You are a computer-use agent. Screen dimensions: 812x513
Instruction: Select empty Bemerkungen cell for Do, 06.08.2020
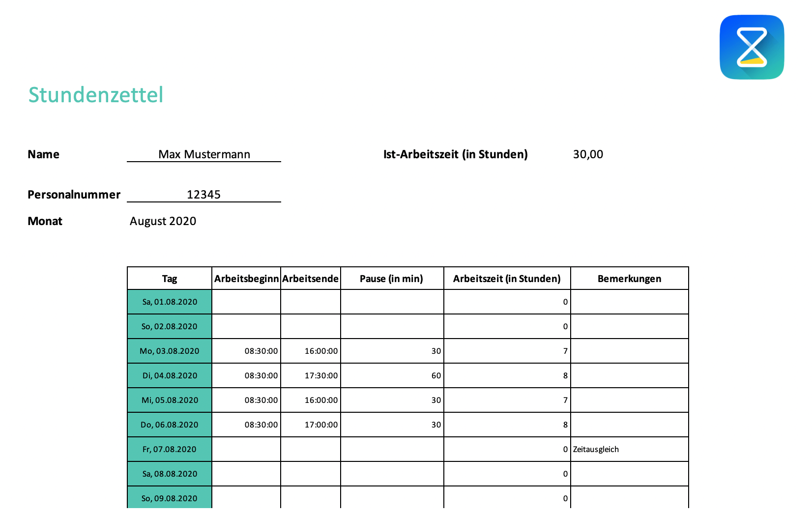[629, 425]
